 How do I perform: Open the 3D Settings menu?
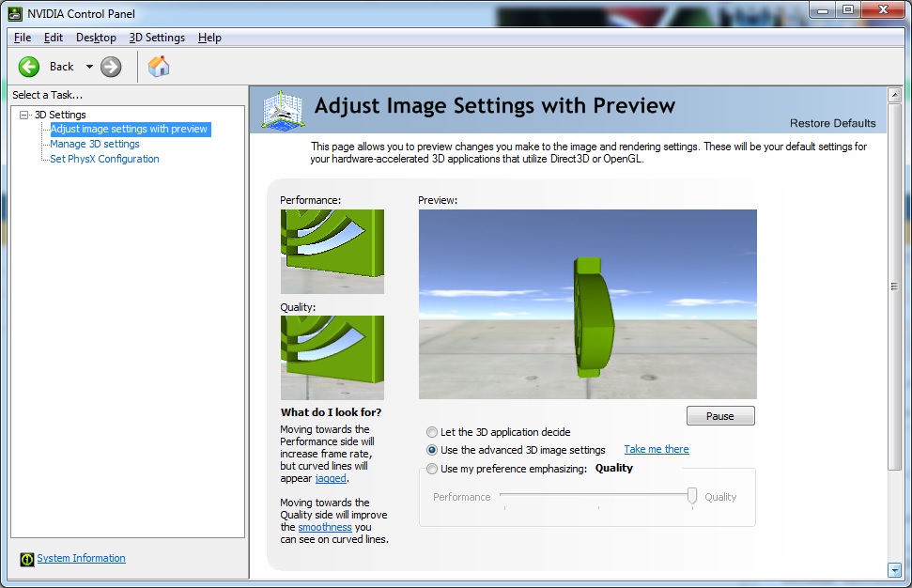click(157, 38)
